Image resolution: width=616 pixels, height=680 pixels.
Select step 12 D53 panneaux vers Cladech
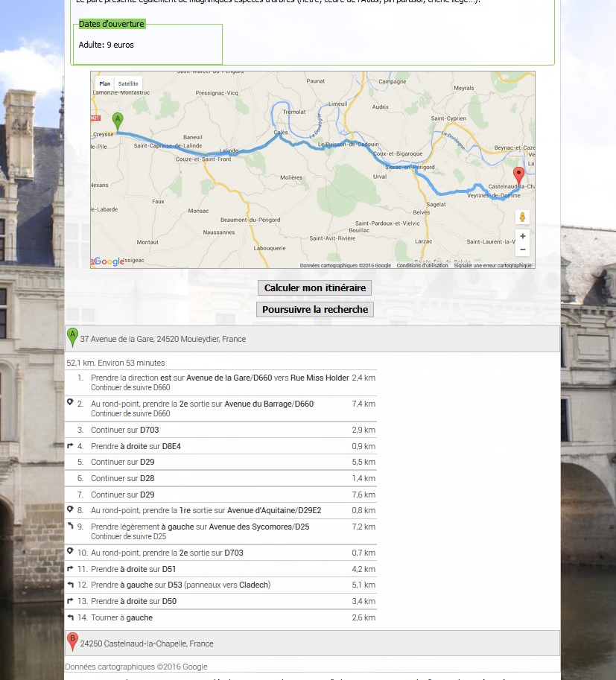click(220, 585)
